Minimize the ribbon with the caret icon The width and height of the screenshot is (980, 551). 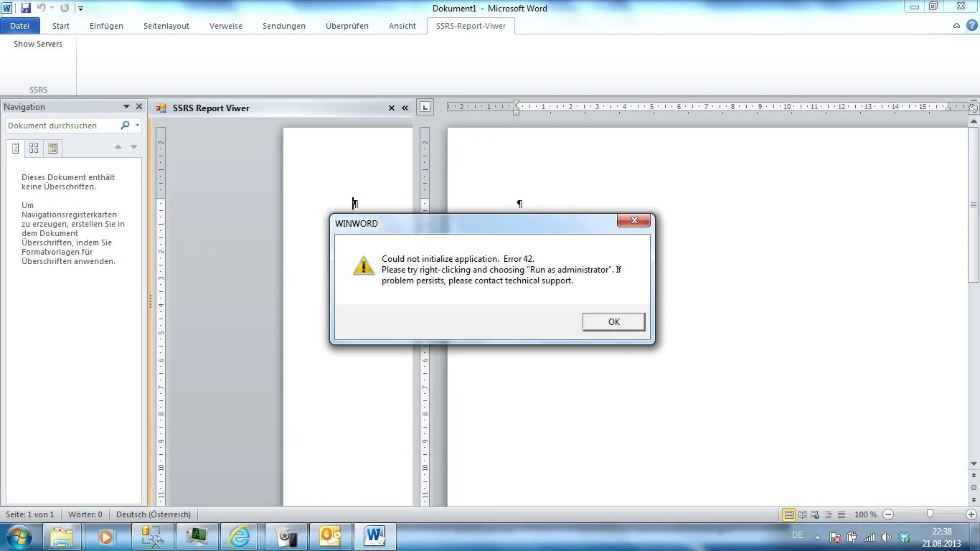(x=956, y=26)
